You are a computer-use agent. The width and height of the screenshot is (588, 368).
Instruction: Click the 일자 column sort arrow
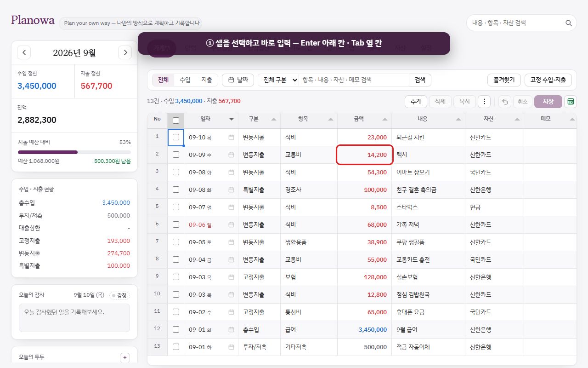point(232,119)
